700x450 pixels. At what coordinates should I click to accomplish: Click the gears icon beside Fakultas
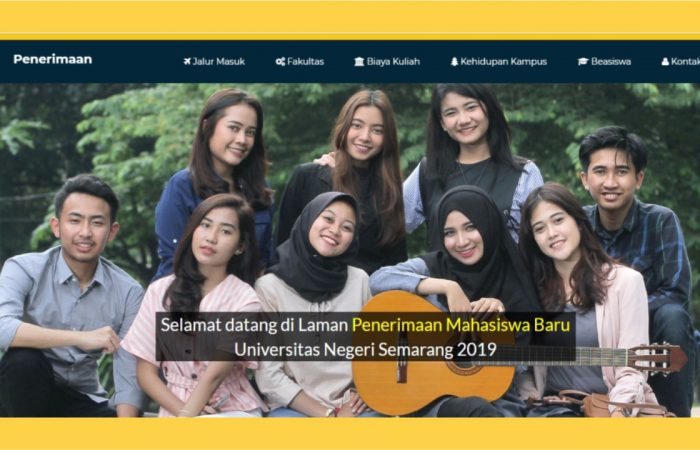click(x=280, y=62)
